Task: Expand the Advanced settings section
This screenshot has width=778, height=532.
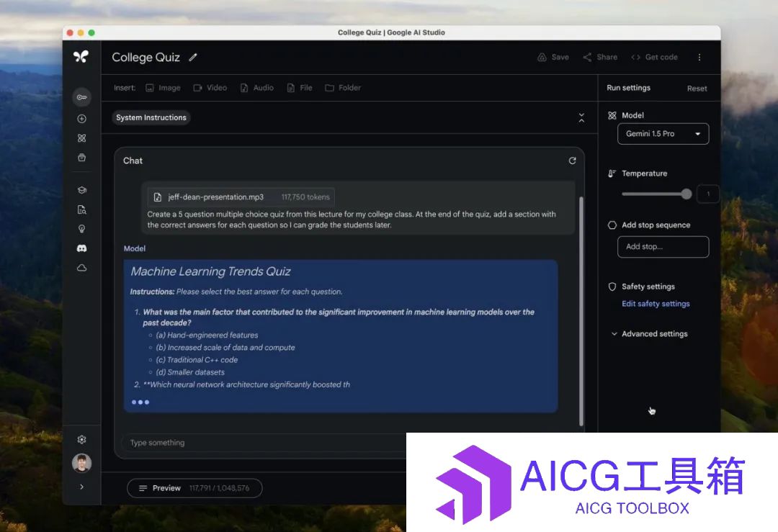Action: tap(649, 334)
